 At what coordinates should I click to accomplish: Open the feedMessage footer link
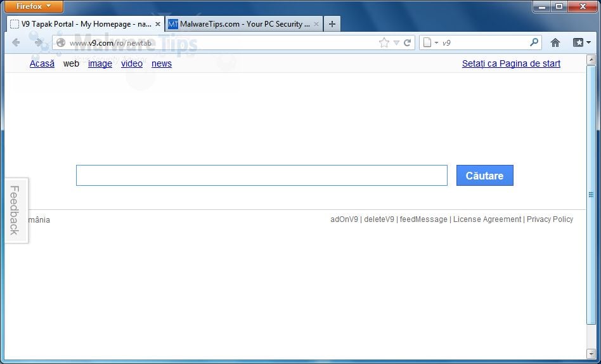point(423,219)
